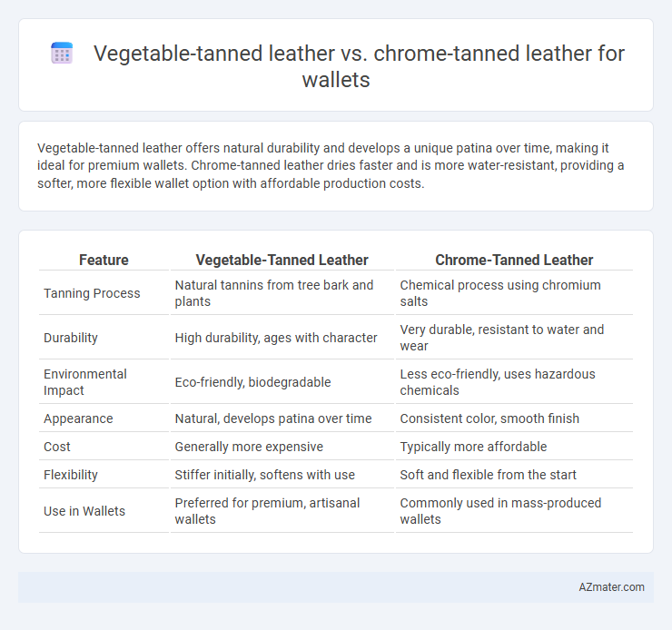This screenshot has height=630, width=672.
Task: Select the Flexibility row label
Action: tap(71, 475)
